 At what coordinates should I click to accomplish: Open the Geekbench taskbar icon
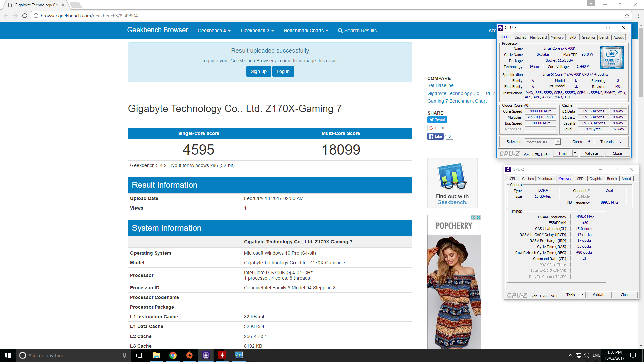[238, 355]
